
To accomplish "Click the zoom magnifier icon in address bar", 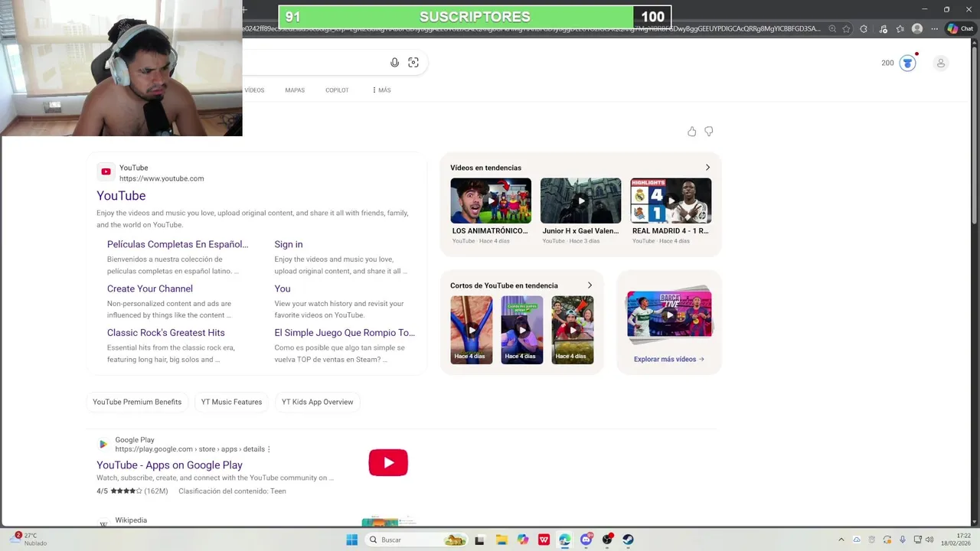I will 832,29.
